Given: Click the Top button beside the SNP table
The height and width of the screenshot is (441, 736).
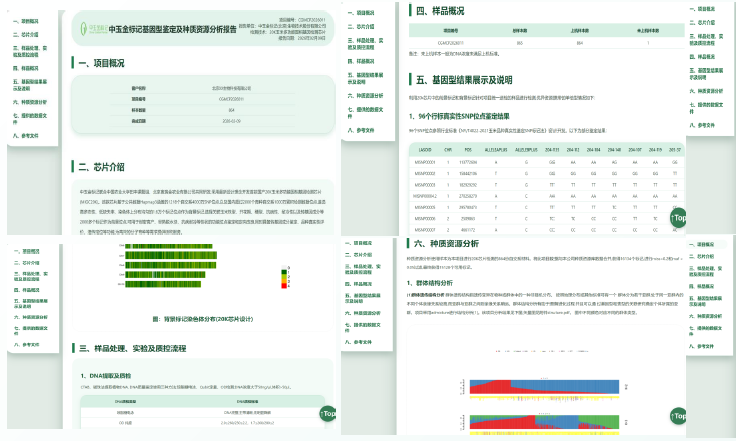Looking at the screenshot, I should (x=678, y=218).
